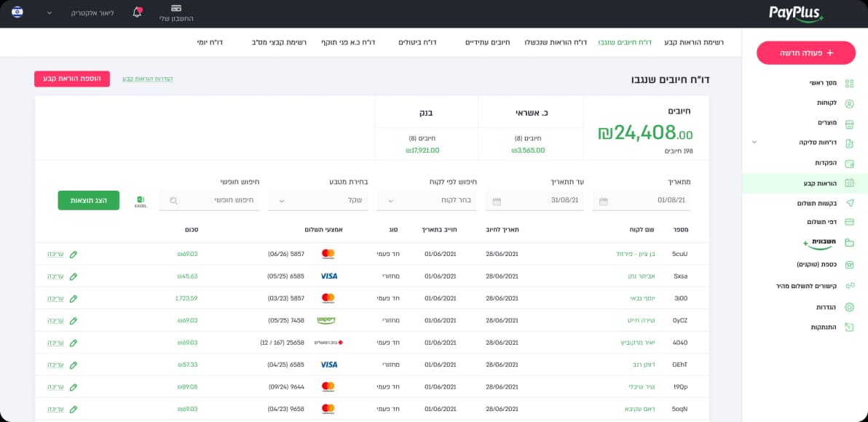
Task: Click the הגדרות gear icon
Action: 849,307
